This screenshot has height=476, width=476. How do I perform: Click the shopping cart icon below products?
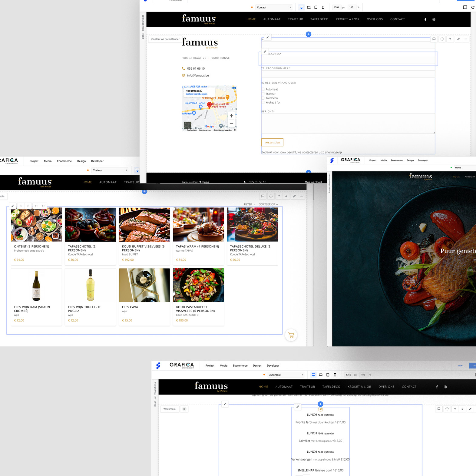(x=291, y=335)
